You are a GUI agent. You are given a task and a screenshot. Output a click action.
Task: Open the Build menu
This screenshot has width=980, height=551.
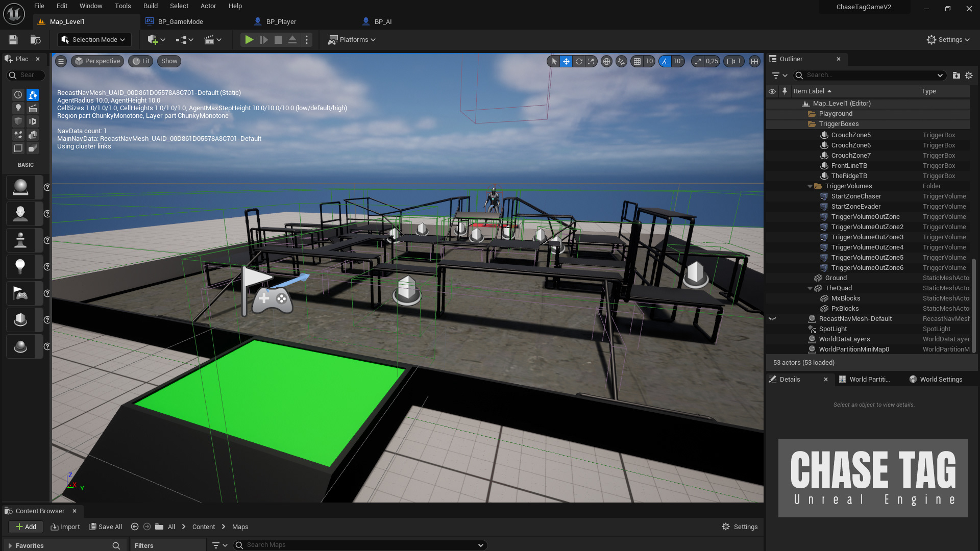(x=150, y=6)
